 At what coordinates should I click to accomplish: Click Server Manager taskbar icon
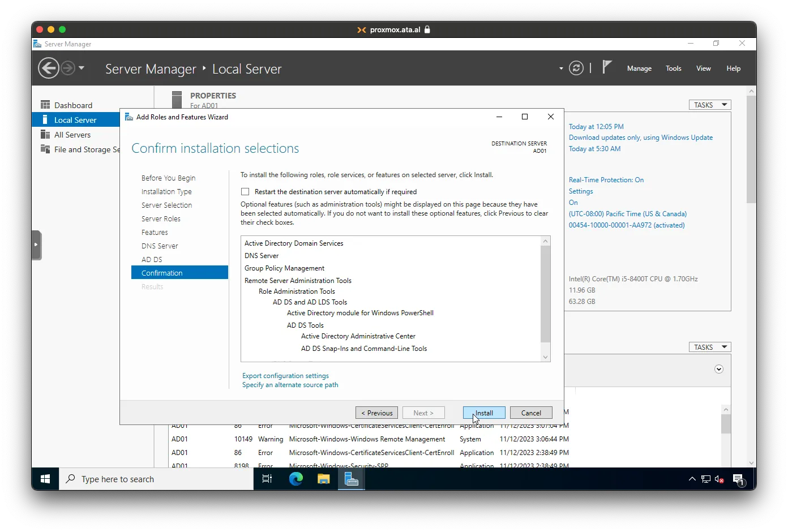[352, 479]
